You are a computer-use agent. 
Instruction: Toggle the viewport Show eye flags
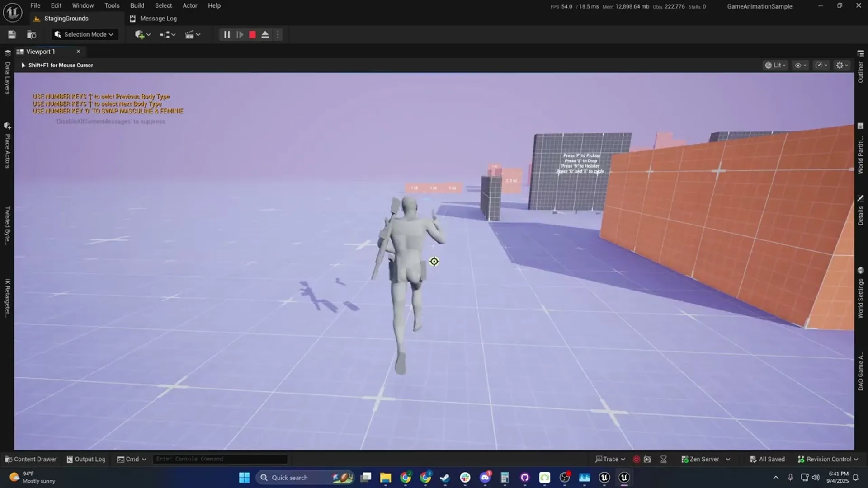[x=800, y=66]
